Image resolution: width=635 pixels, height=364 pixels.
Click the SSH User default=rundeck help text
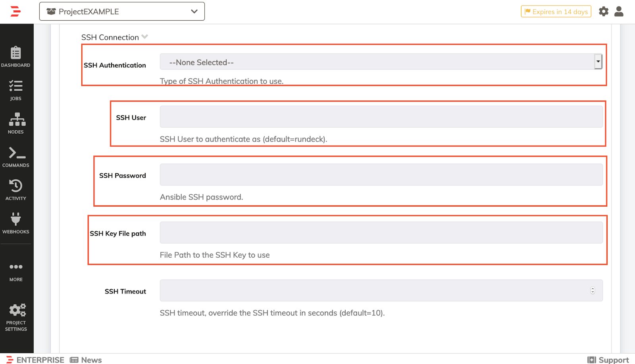[243, 139]
